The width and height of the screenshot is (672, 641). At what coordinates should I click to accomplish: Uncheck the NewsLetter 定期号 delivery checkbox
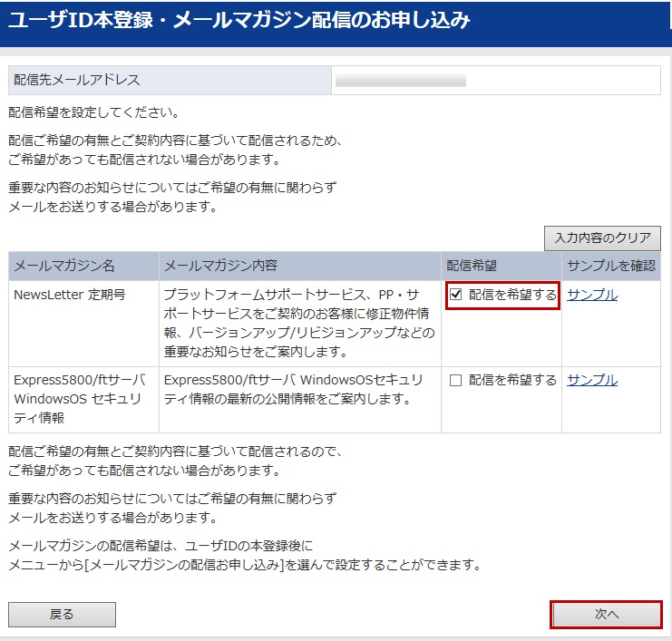click(x=456, y=295)
